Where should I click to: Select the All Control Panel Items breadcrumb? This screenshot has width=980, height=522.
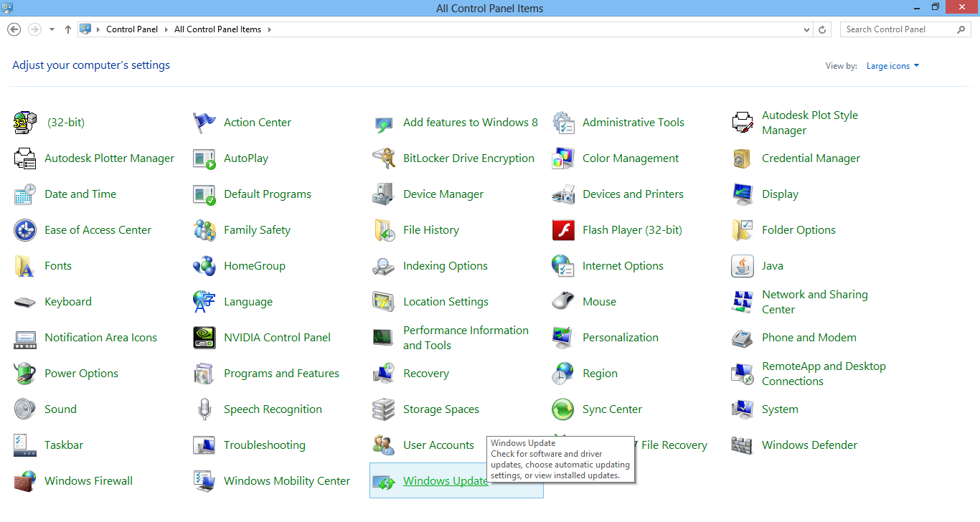[x=217, y=29]
